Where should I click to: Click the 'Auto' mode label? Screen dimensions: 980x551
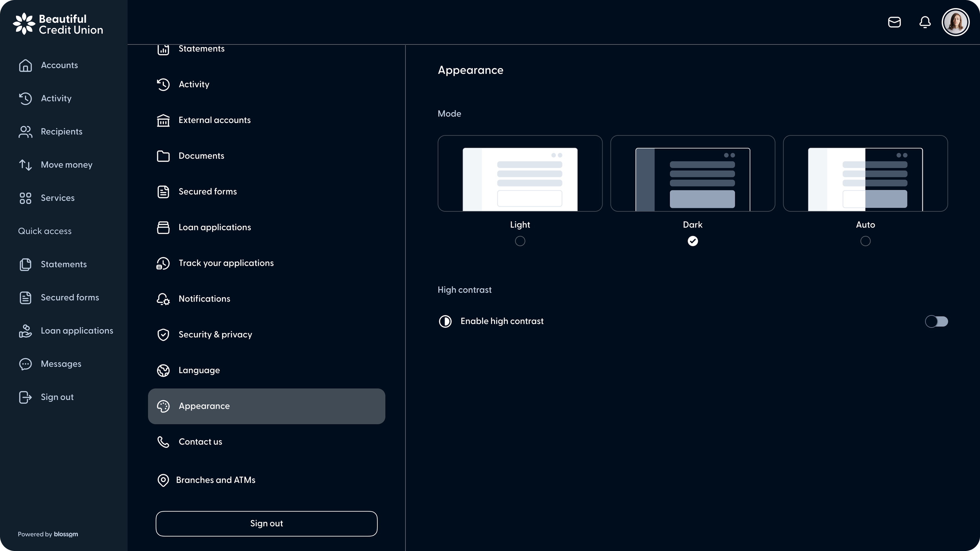click(865, 225)
